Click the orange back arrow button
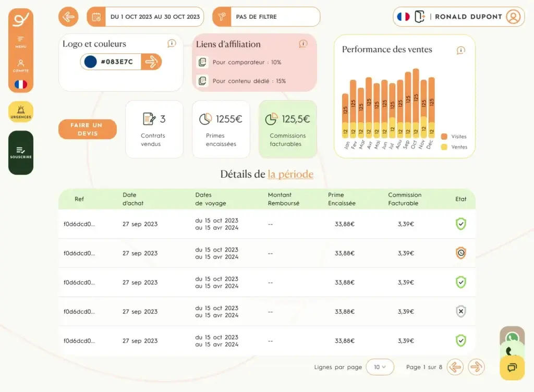The image size is (534, 392). click(x=68, y=17)
